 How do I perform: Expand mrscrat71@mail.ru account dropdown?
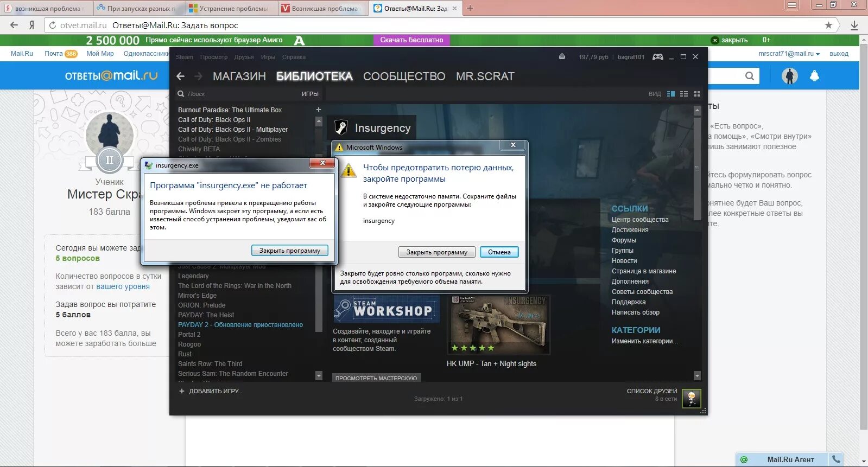tap(789, 54)
